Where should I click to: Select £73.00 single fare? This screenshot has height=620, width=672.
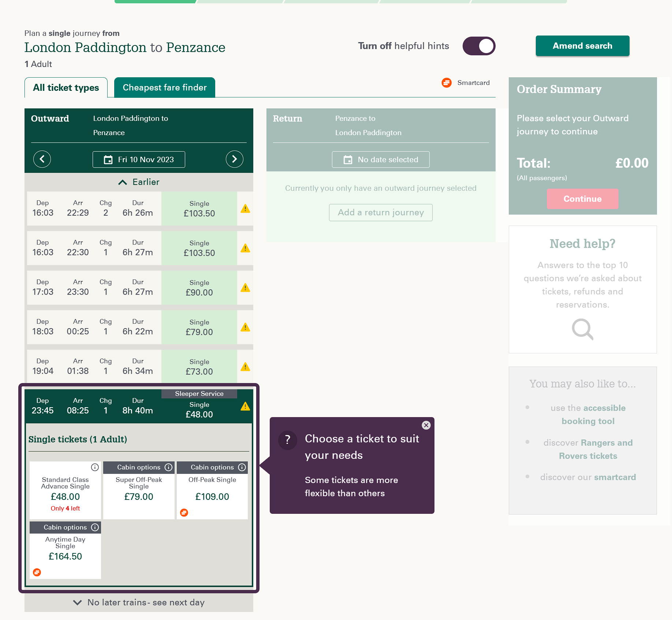click(199, 367)
